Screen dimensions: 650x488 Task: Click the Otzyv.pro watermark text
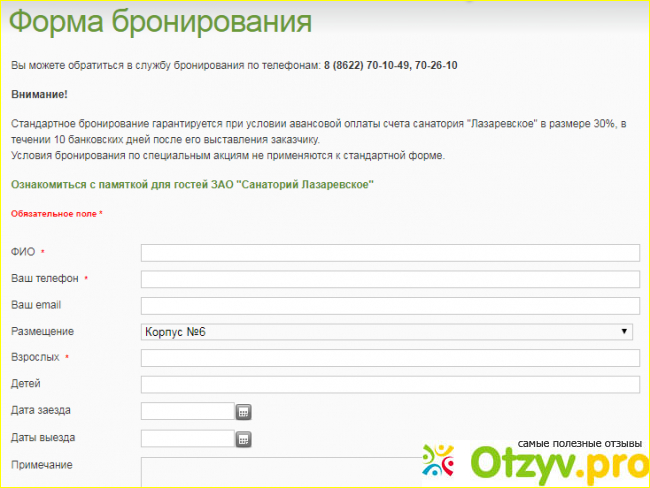(x=559, y=465)
